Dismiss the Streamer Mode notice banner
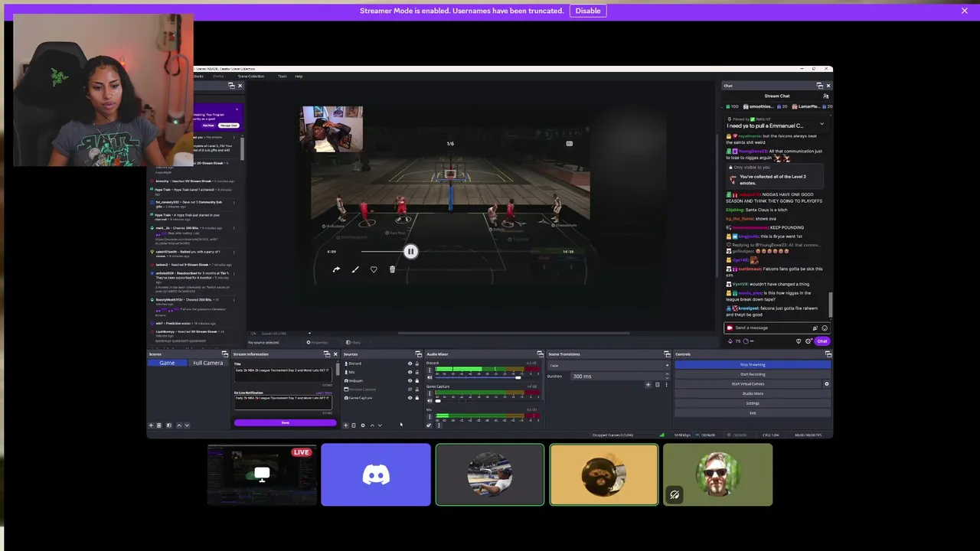 964,11
